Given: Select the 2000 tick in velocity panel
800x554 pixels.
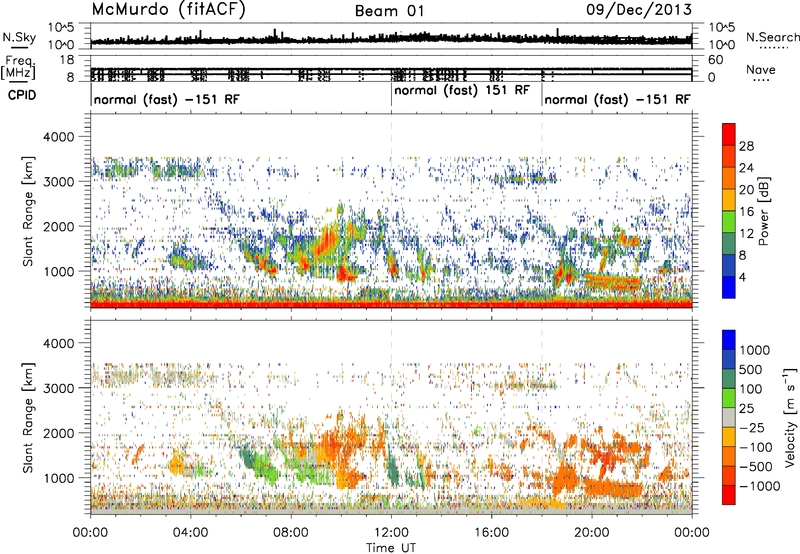Looking at the screenshot, I should point(58,433).
